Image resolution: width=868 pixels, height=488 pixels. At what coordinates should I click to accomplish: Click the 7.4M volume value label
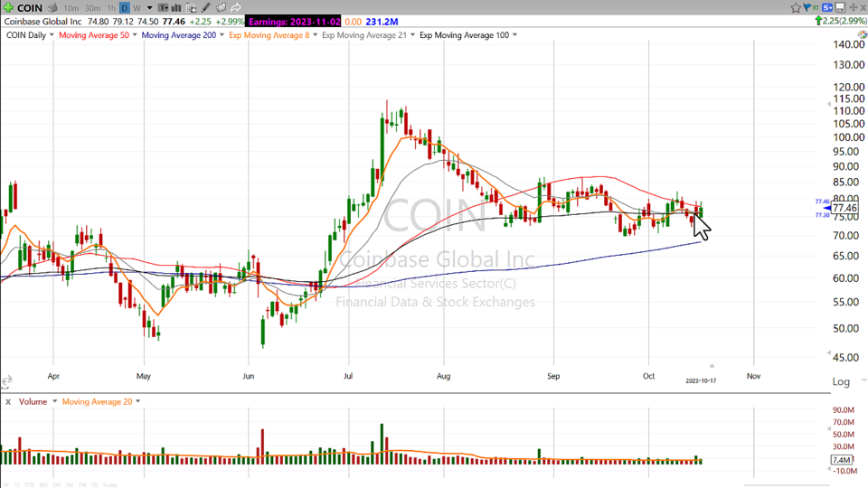(x=842, y=460)
